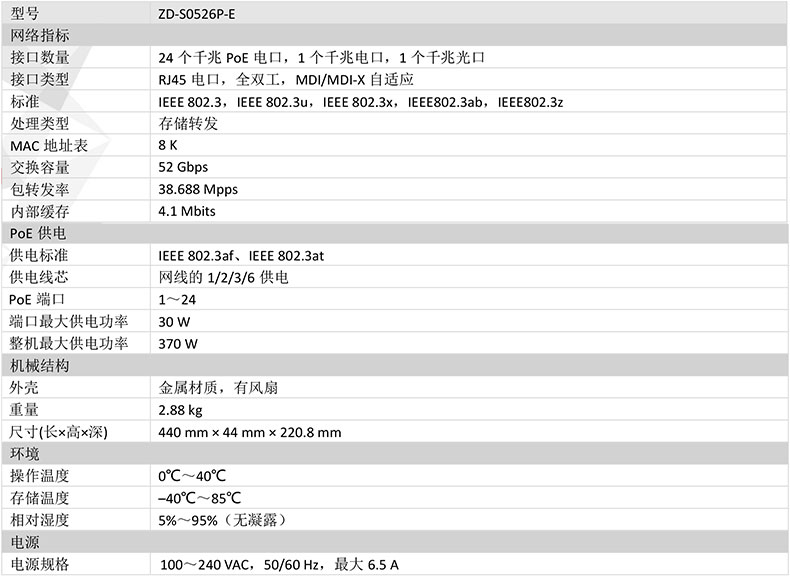Click the PoE 供电 section header
The width and height of the screenshot is (790, 577).
coord(37,234)
